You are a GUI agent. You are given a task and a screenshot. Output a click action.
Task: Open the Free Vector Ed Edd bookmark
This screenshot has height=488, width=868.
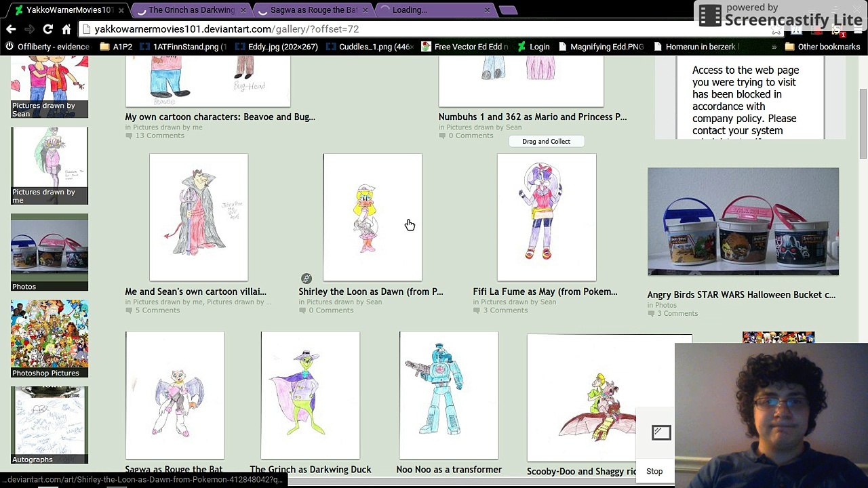point(465,47)
